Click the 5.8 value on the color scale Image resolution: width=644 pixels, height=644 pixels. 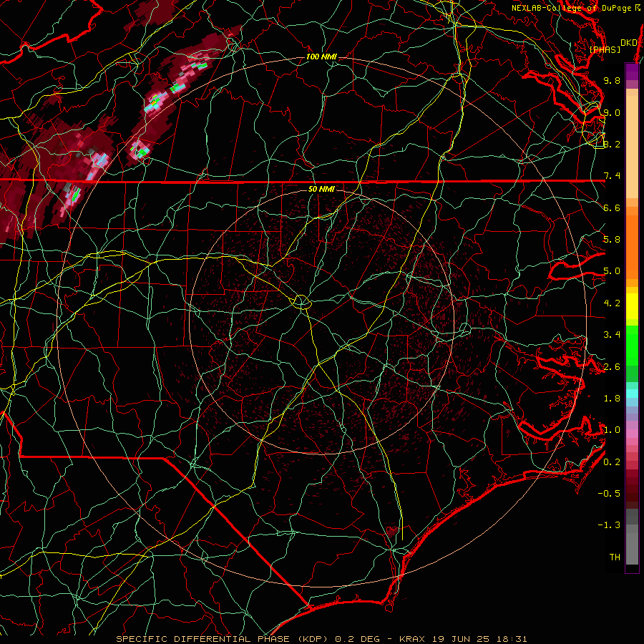[x=612, y=240]
